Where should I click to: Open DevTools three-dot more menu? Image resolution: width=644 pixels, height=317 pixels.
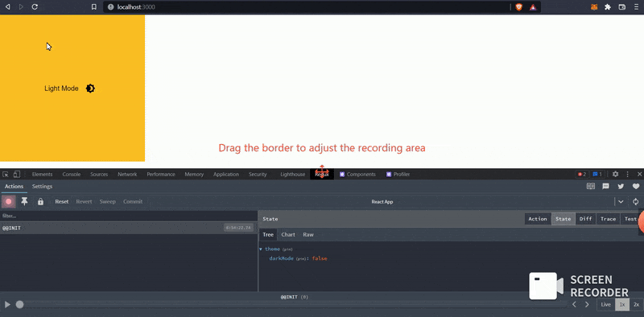tap(628, 174)
